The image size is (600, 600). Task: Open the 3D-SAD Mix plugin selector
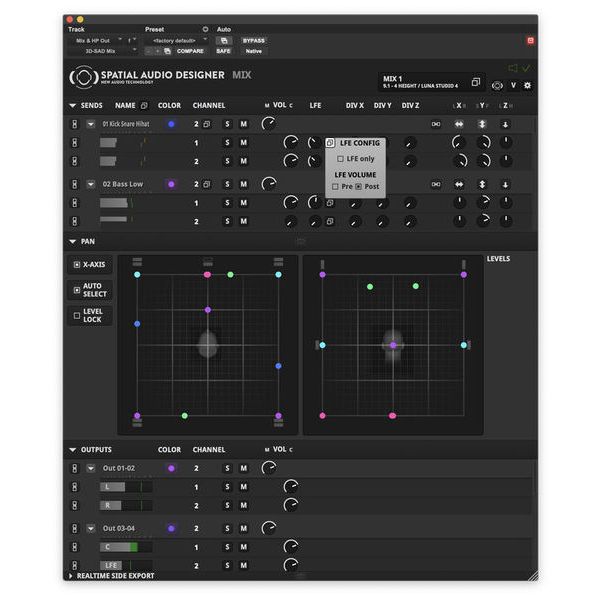(x=103, y=51)
